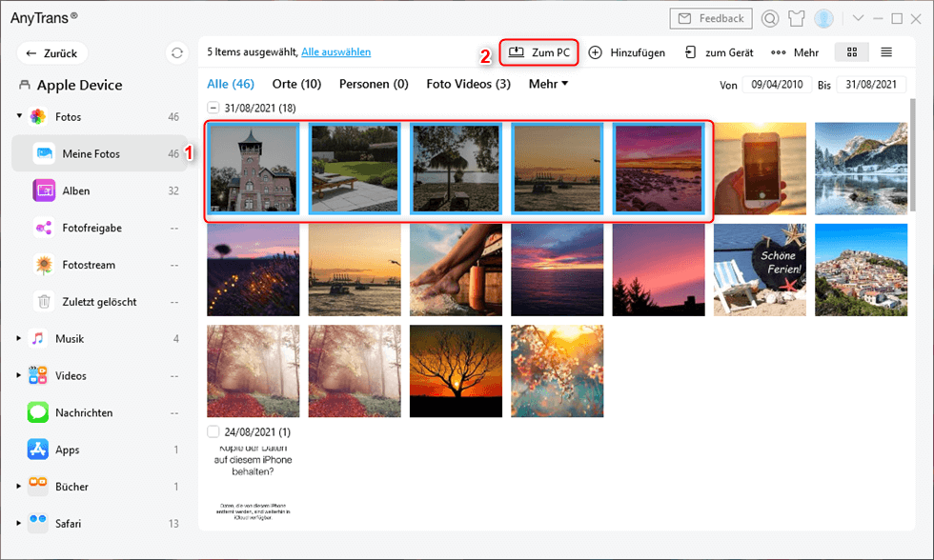Screen dimensions: 934x560
Task: Collapse the Fotos tree section
Action: pyautogui.click(x=19, y=116)
